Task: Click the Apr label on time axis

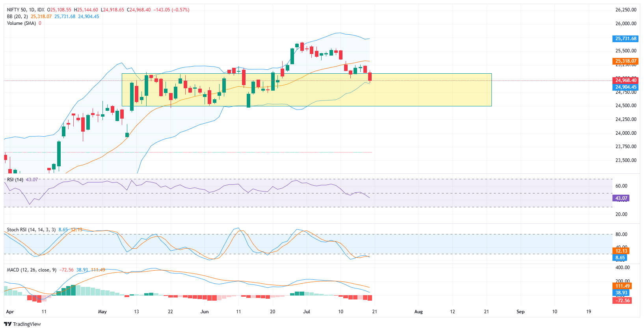Action: pos(10,312)
